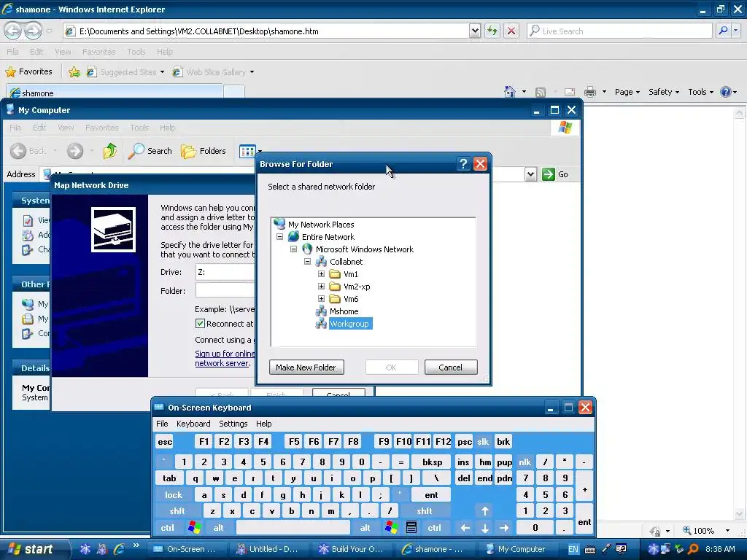
Task: Expand the Vm2-xp tree node
Action: click(x=321, y=286)
